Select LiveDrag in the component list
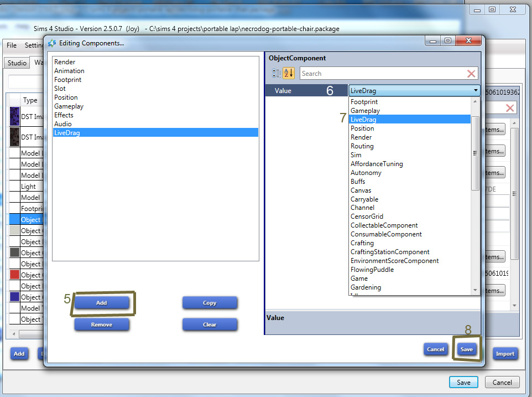This screenshot has width=532, height=397. tap(155, 132)
